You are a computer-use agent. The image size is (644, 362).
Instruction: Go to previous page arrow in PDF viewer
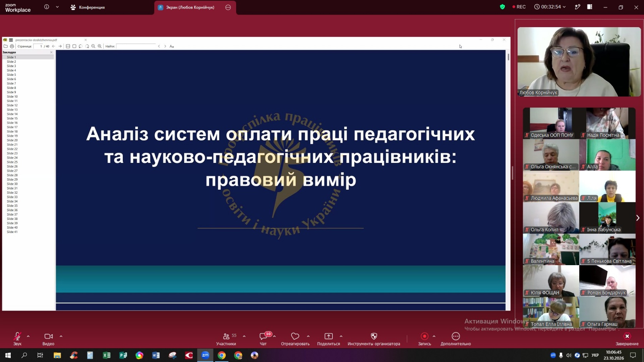[54, 46]
